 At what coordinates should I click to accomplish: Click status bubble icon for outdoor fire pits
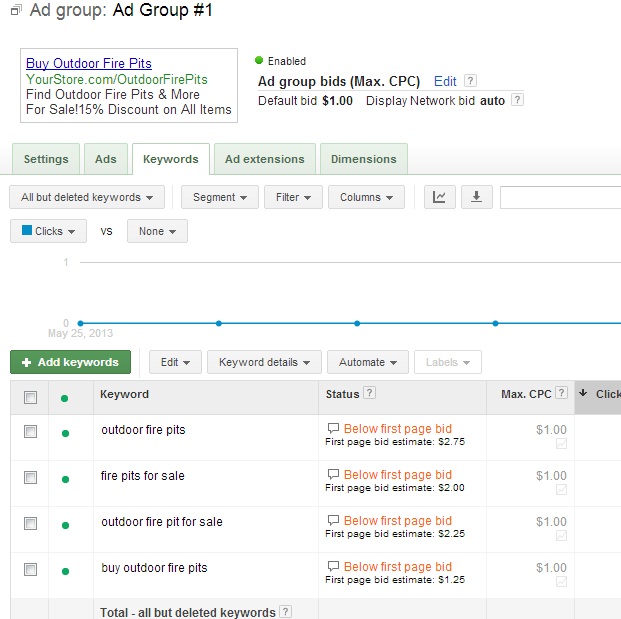(333, 428)
